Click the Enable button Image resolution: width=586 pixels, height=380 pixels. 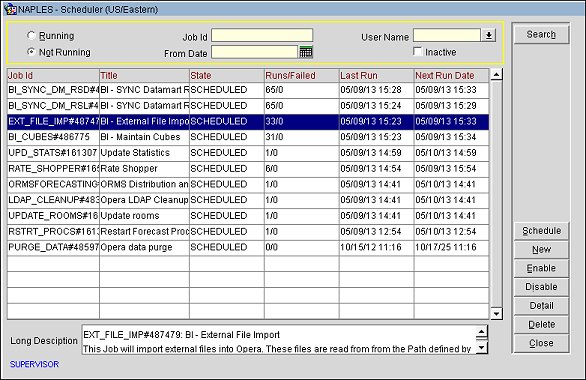[541, 268]
